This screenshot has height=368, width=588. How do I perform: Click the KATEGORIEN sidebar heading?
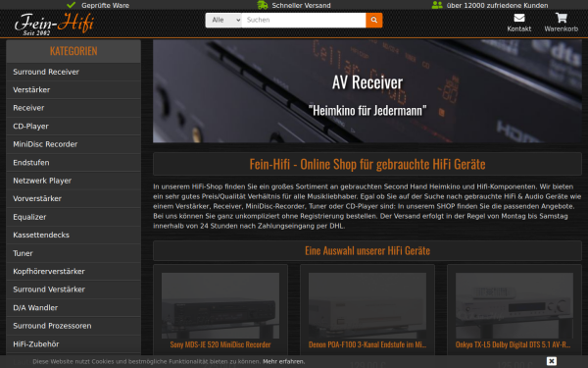(x=73, y=51)
